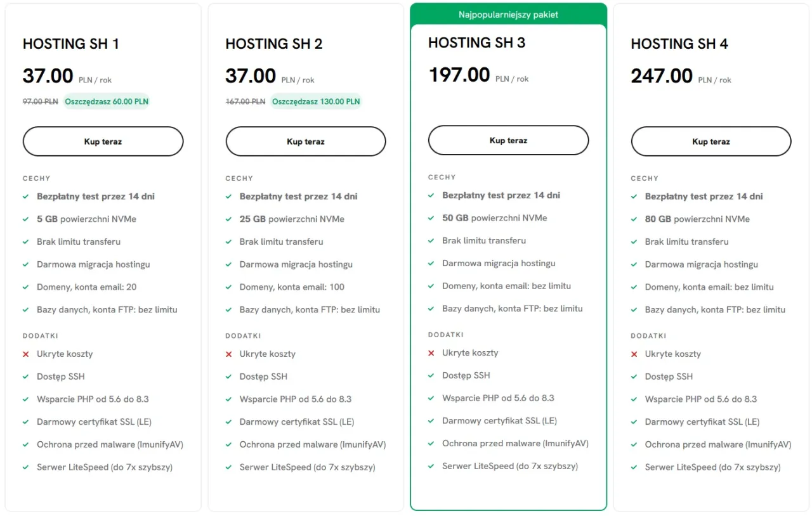812x516 pixels.
Task: Click the checkmark beside 'Serwer LiteSpeed' in SH 4
Action: [x=633, y=467]
